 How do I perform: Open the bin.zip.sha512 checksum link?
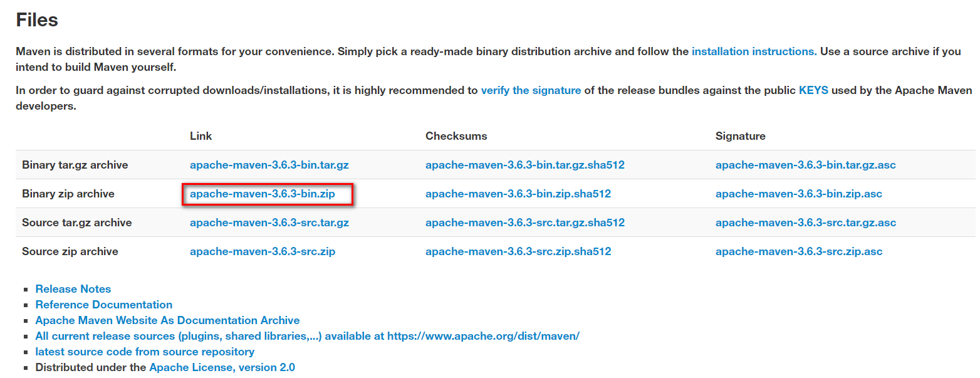pos(518,194)
